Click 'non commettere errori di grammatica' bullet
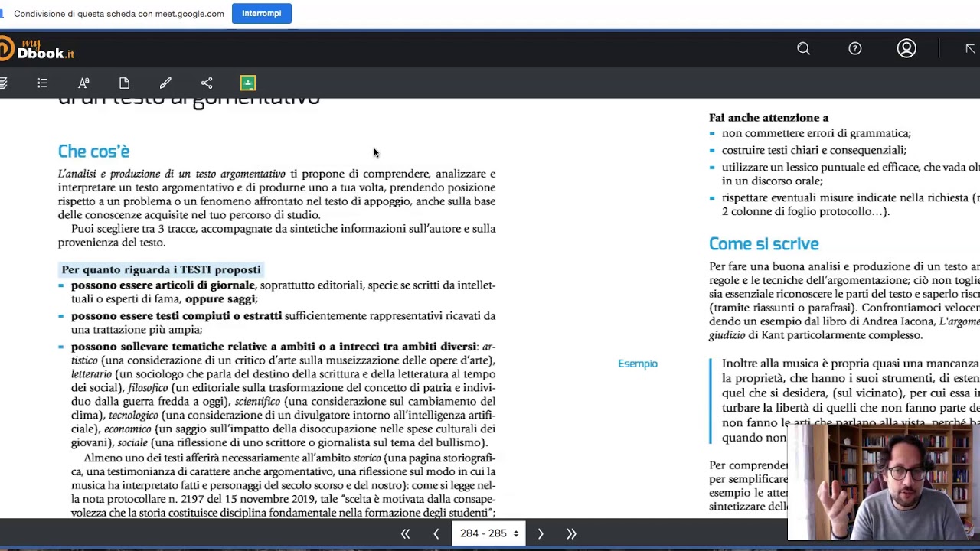 (816, 133)
